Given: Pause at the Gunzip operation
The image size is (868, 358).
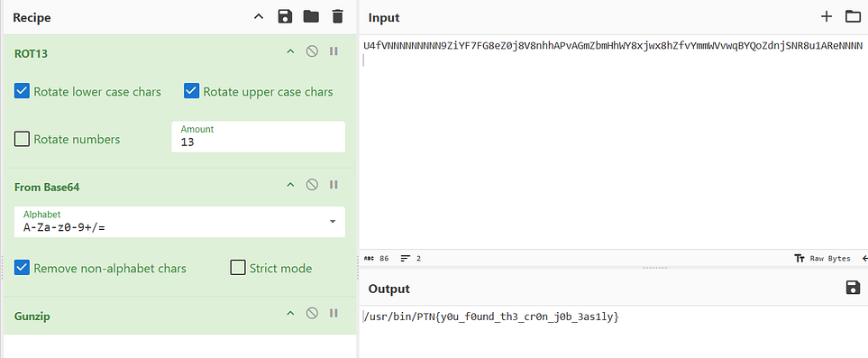Looking at the screenshot, I should (x=333, y=313).
